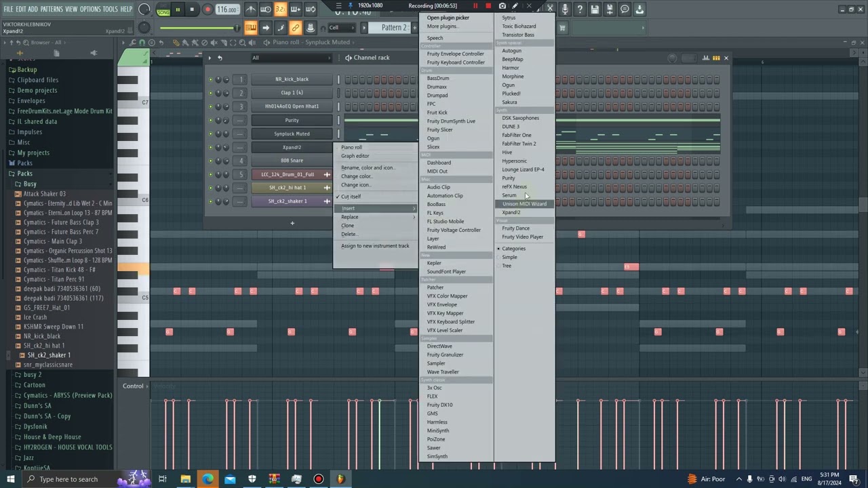Viewport: 868px width, 488px height.
Task: Click the save project floppy icon
Action: pyautogui.click(x=595, y=9)
